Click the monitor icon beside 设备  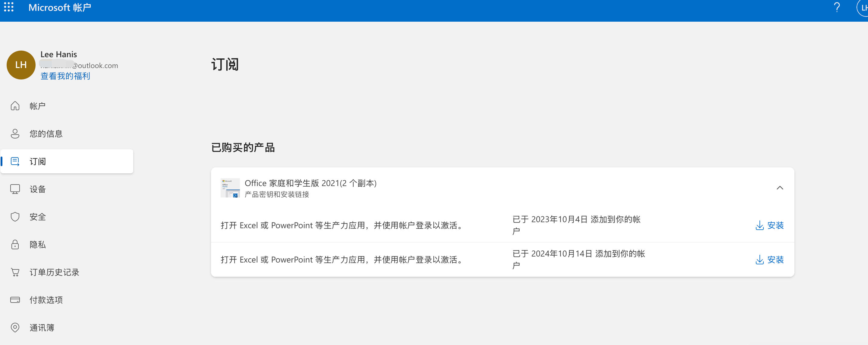(x=15, y=189)
